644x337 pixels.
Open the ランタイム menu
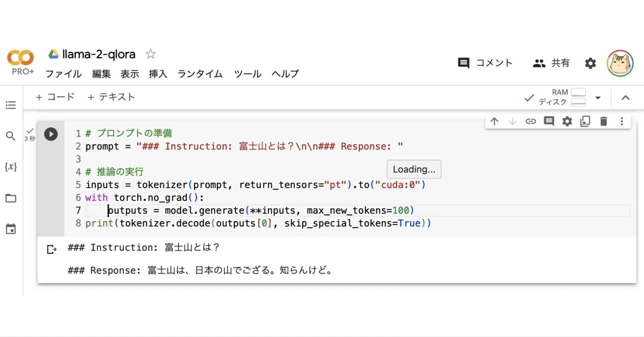coord(200,74)
